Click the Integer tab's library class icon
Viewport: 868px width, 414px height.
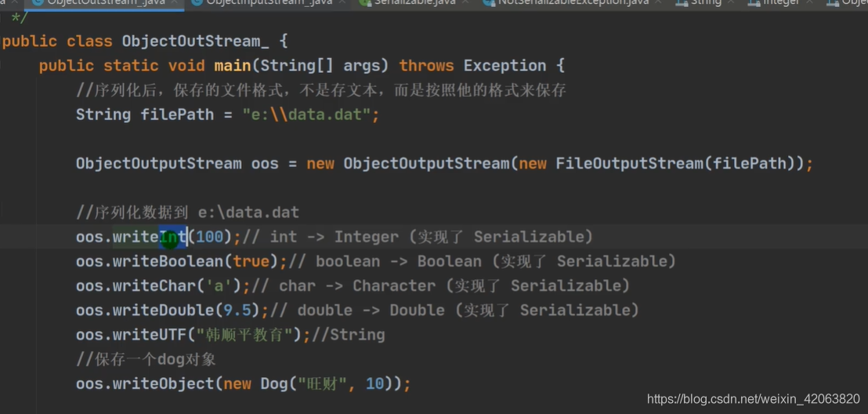(x=754, y=2)
